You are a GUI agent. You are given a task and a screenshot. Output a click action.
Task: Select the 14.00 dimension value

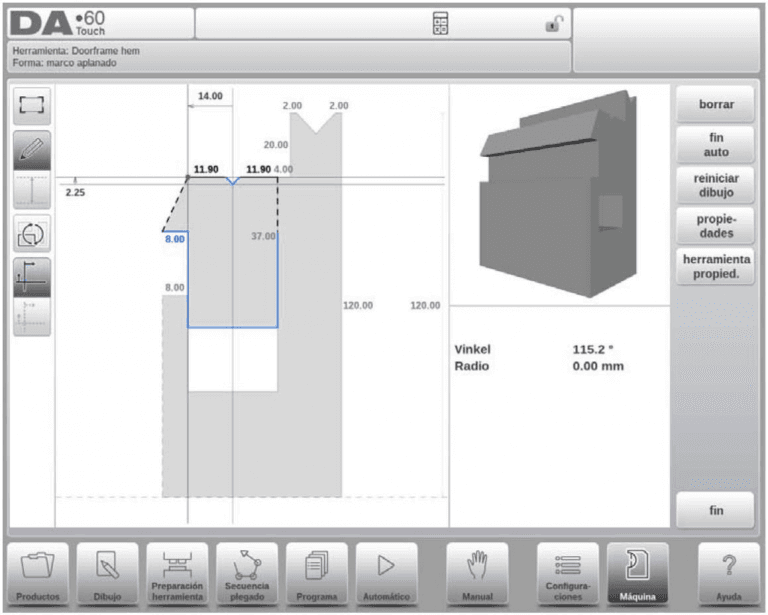pyautogui.click(x=210, y=96)
